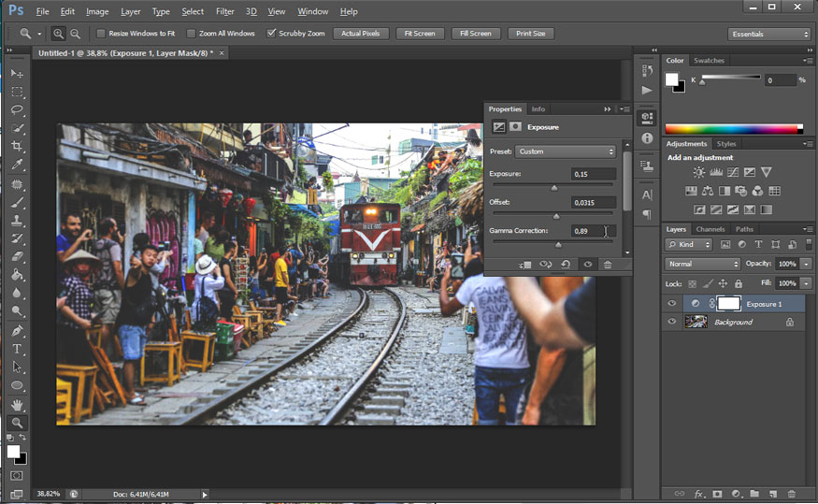This screenshot has width=818, height=504.
Task: Click the Zoom Out magnifier icon
Action: pyautogui.click(x=75, y=34)
